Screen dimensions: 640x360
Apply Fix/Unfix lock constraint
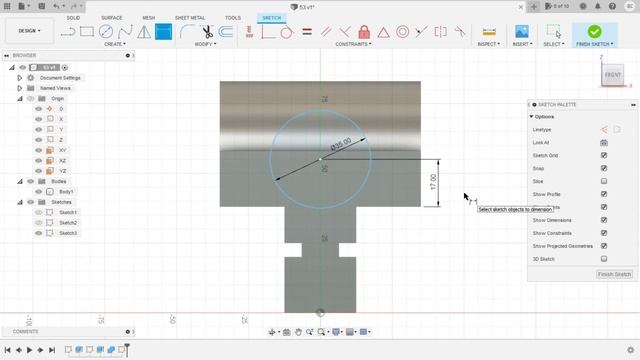click(x=364, y=32)
